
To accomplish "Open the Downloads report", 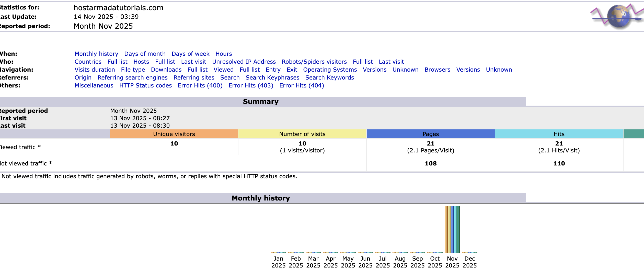I will [x=166, y=70].
